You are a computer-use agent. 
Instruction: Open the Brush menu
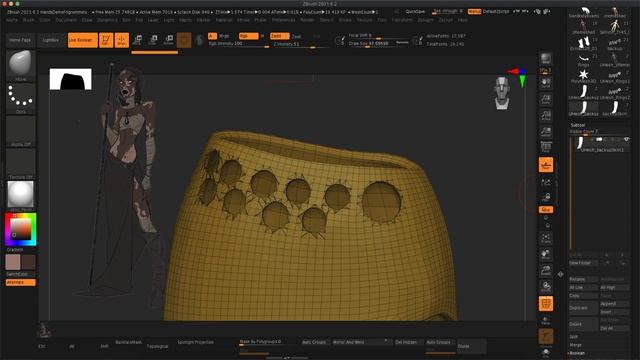point(29,20)
